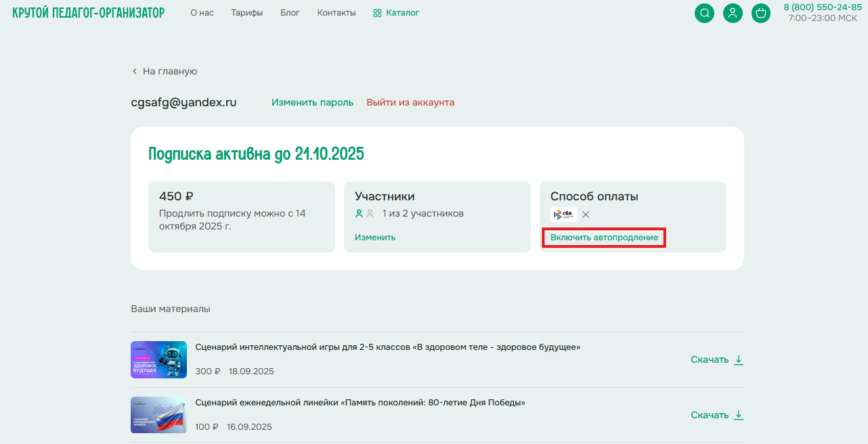
Task: Download the «В здоровом теле» game scenario
Action: pyautogui.click(x=716, y=359)
